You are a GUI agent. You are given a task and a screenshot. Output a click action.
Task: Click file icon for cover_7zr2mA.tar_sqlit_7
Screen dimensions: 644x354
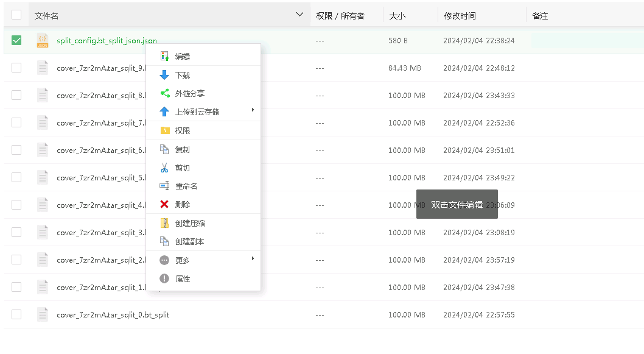point(42,122)
